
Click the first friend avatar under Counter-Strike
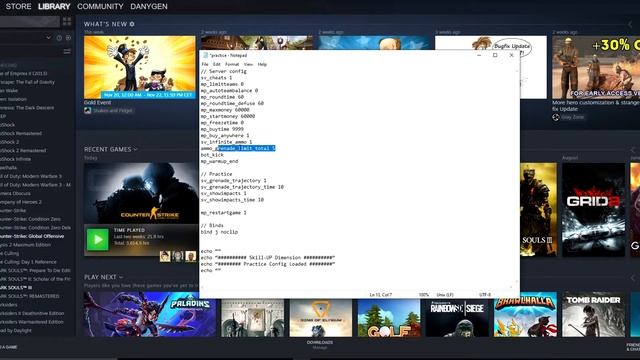coord(165,256)
